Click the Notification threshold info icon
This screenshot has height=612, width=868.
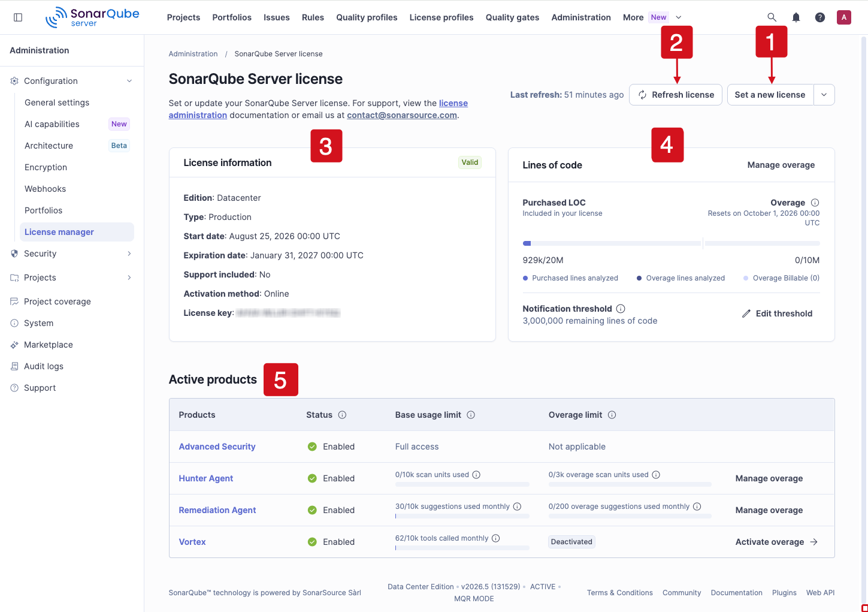pos(621,309)
